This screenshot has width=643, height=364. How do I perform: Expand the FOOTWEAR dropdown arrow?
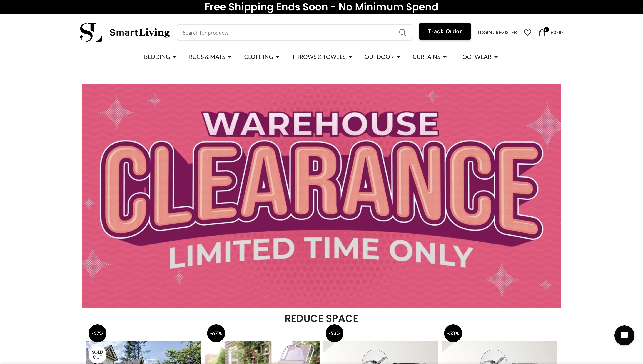click(496, 57)
